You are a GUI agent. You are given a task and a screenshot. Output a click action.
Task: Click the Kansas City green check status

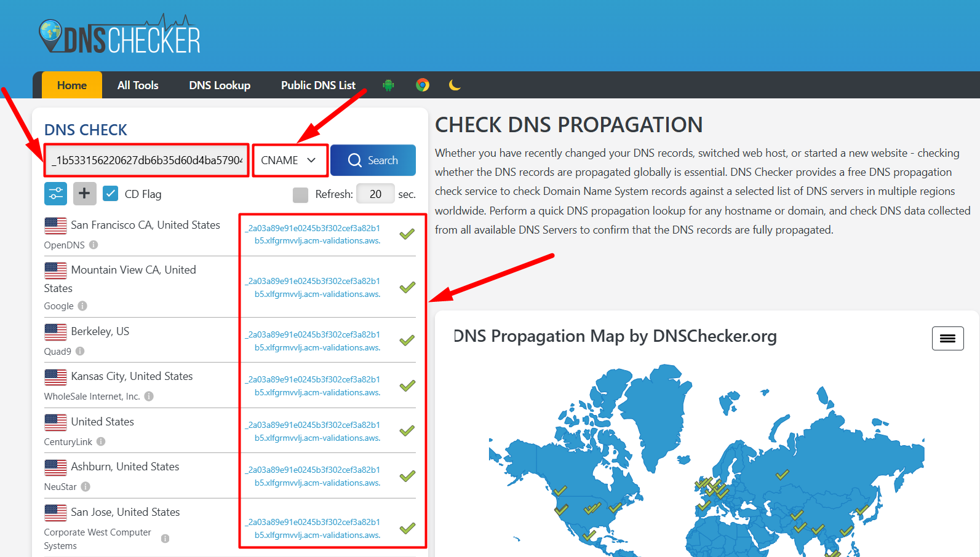tap(407, 385)
